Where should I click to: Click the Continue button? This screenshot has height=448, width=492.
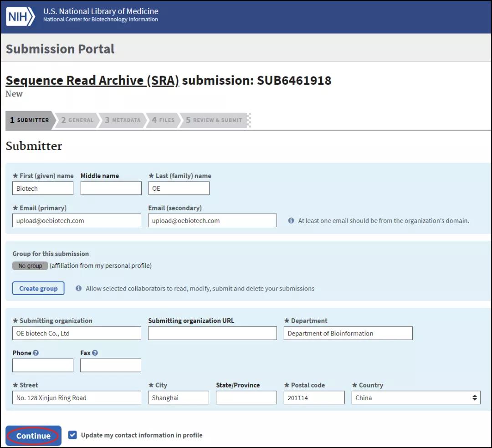pos(33,436)
